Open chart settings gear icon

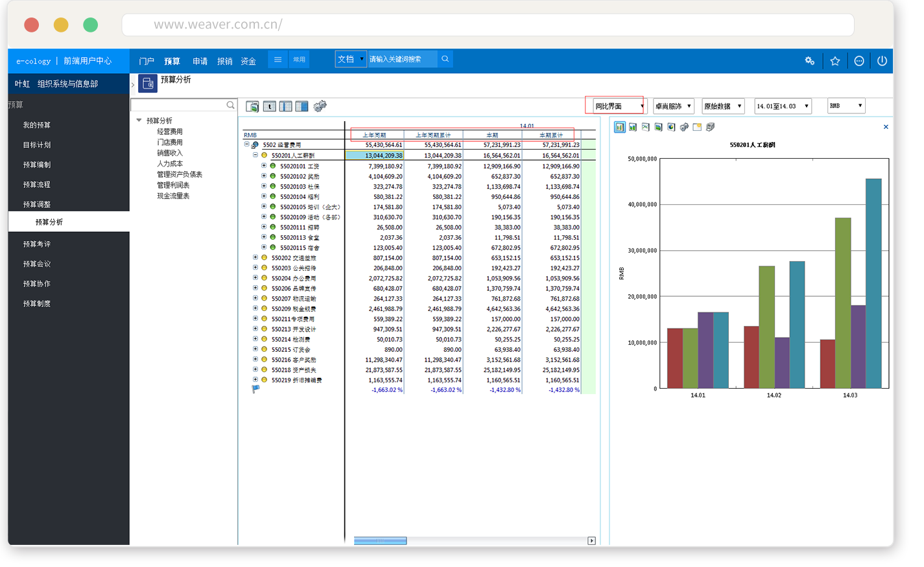(684, 127)
